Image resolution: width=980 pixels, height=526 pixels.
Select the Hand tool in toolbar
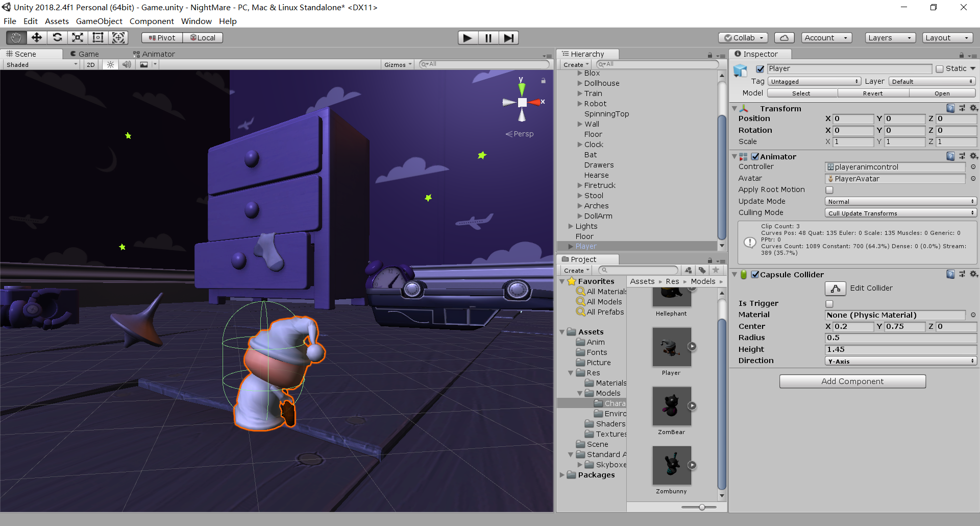[x=16, y=37]
